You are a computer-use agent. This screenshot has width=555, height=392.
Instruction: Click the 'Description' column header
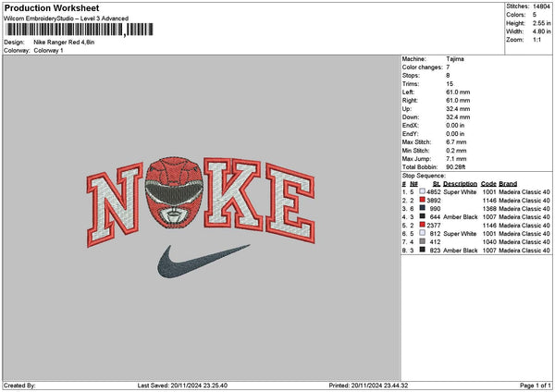point(460,184)
